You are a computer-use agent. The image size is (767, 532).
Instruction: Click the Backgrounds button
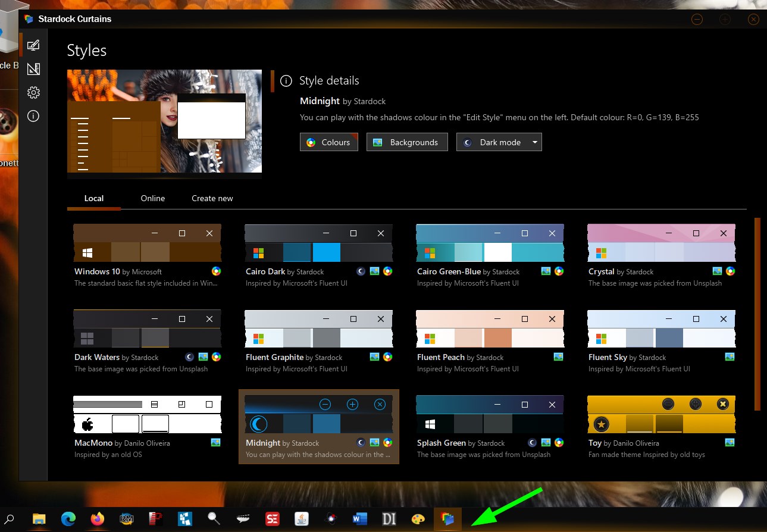[x=407, y=142]
